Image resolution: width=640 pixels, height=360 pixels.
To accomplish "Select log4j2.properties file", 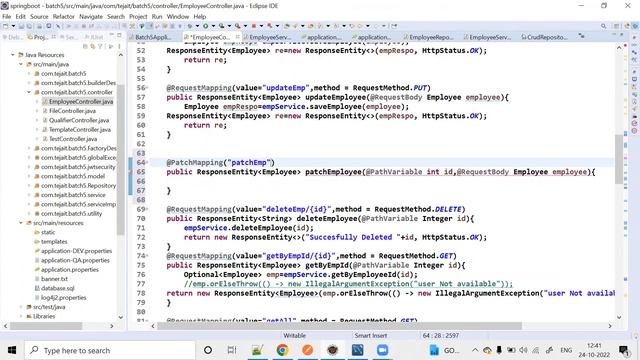I will [63, 298].
